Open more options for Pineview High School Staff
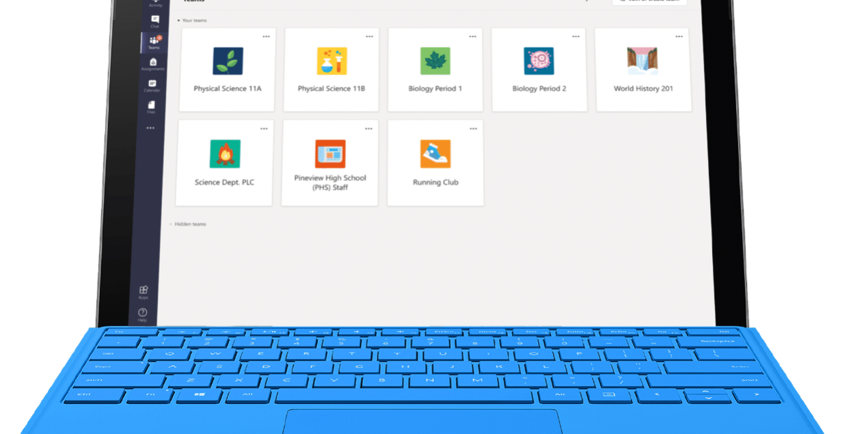The width and height of the screenshot is (868, 434). (x=369, y=128)
